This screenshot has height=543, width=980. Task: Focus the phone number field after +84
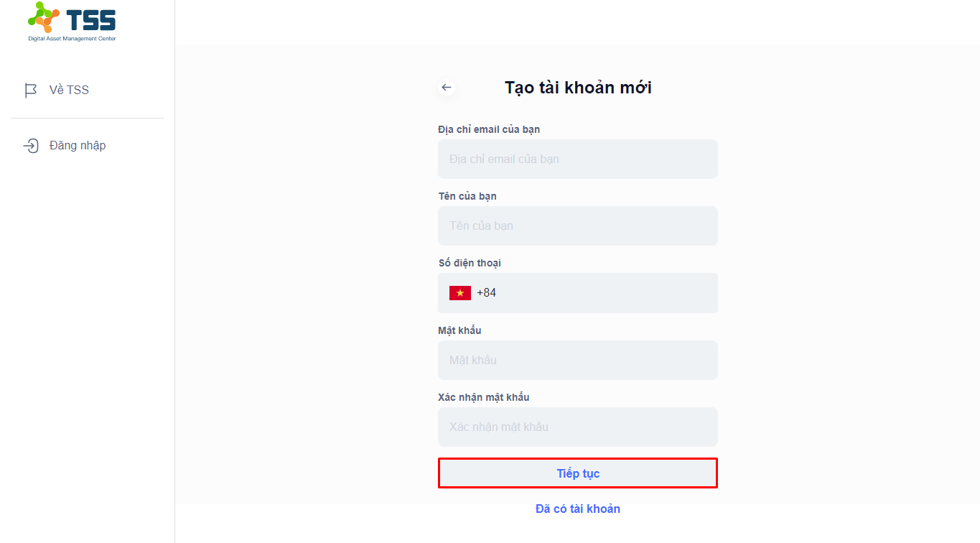pos(607,293)
